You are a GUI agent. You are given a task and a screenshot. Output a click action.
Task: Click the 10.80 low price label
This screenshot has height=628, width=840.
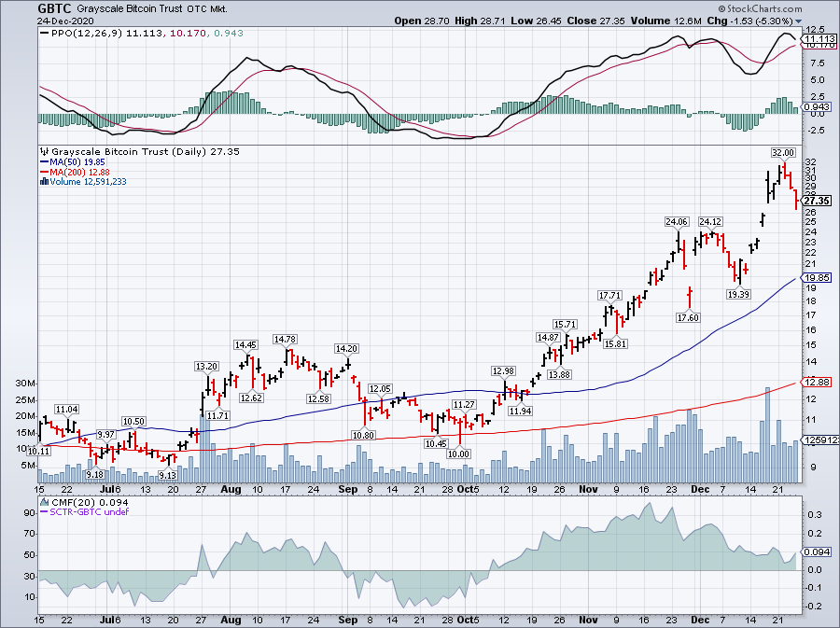click(x=363, y=435)
